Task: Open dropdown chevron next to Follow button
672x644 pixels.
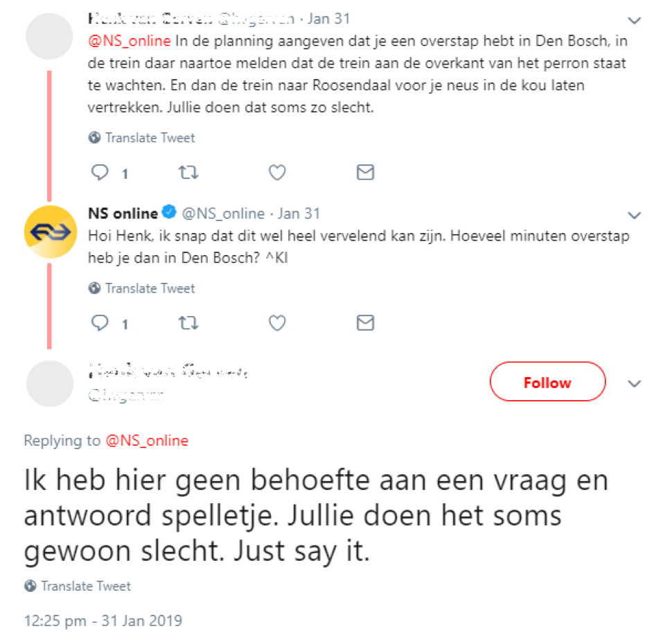Action: (635, 383)
